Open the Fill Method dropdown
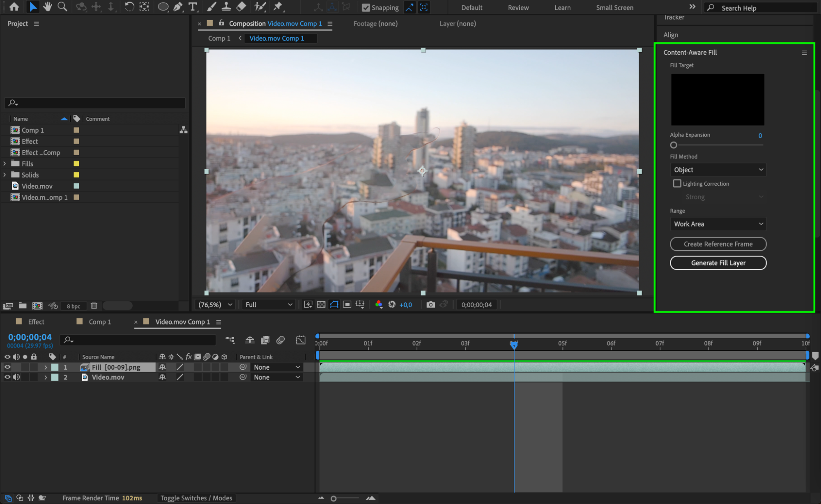The image size is (821, 504). coord(718,170)
